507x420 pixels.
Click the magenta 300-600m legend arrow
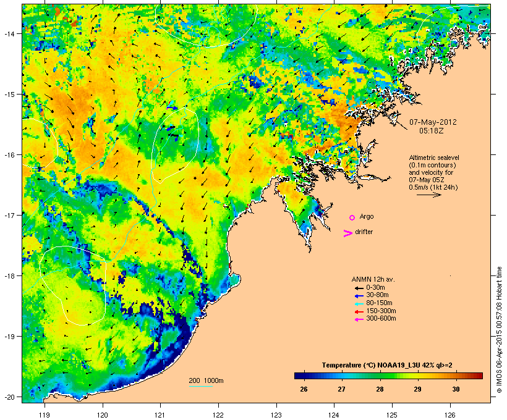coord(359,319)
